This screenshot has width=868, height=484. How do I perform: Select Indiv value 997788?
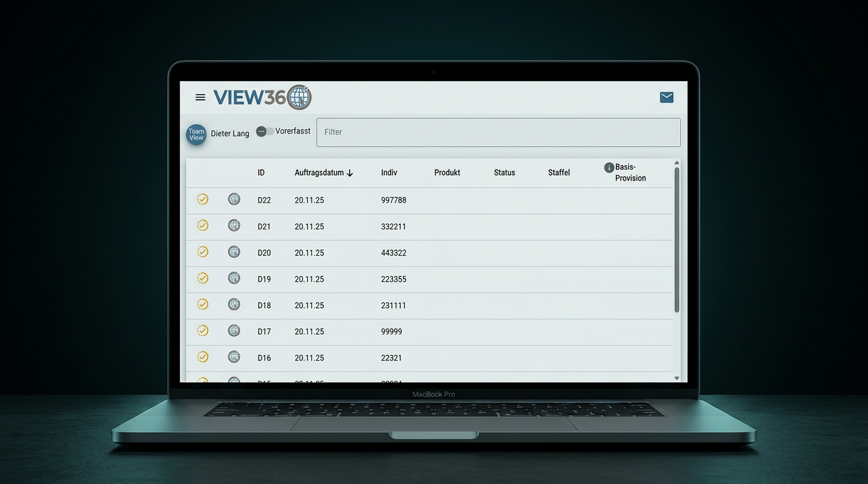[x=394, y=200]
